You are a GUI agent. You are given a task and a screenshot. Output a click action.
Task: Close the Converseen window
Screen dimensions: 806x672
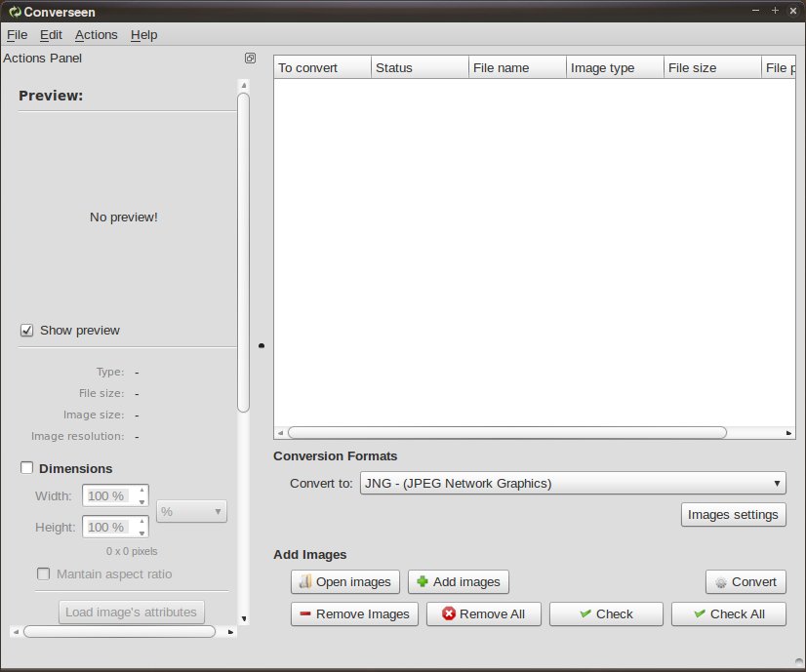[x=793, y=11]
